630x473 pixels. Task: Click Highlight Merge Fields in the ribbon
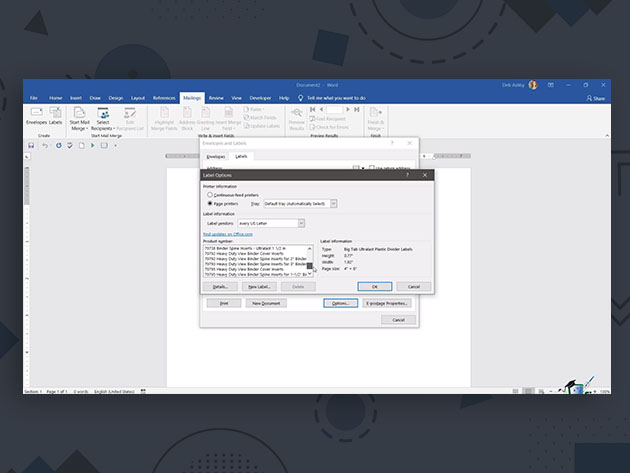click(164, 119)
